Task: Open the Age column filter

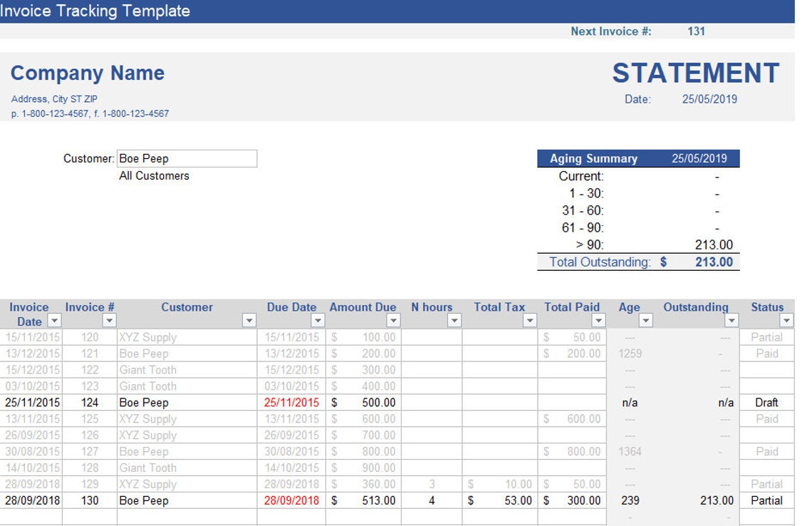Action: 645,321
